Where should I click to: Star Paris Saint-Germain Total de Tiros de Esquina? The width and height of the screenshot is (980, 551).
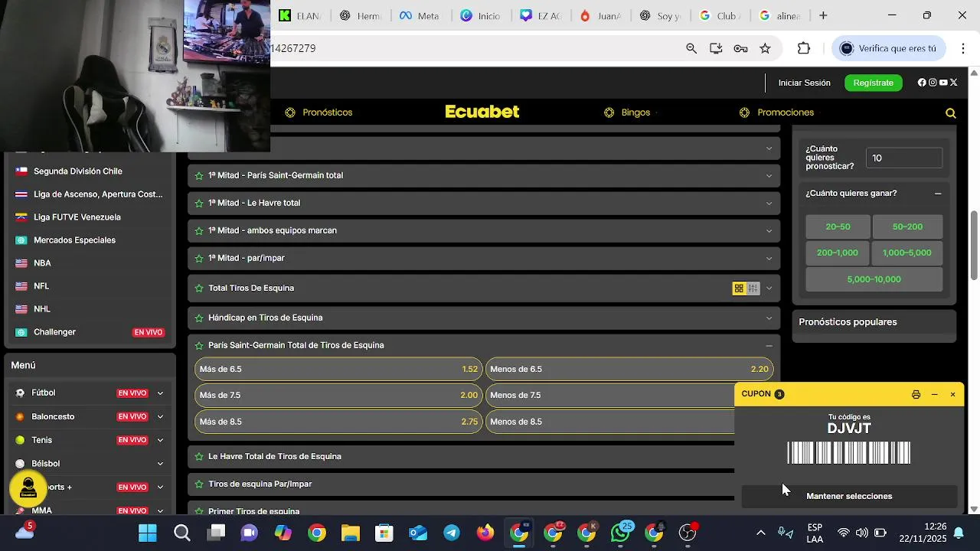(199, 346)
